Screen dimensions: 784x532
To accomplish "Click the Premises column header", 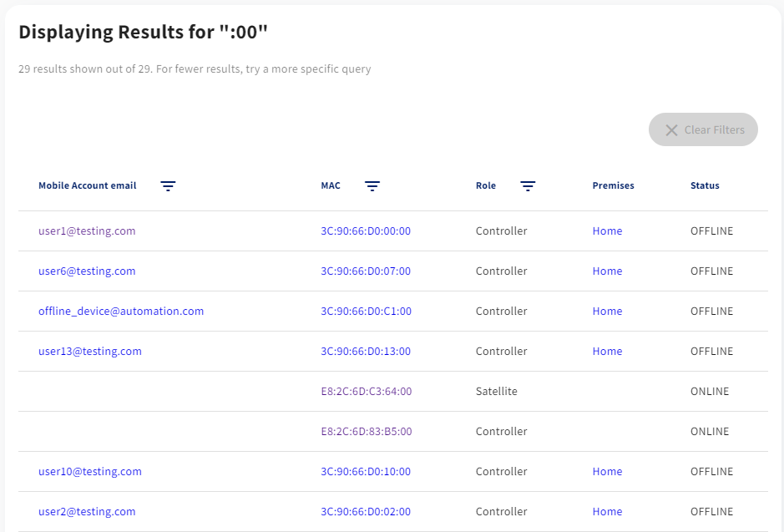I will tap(613, 185).
